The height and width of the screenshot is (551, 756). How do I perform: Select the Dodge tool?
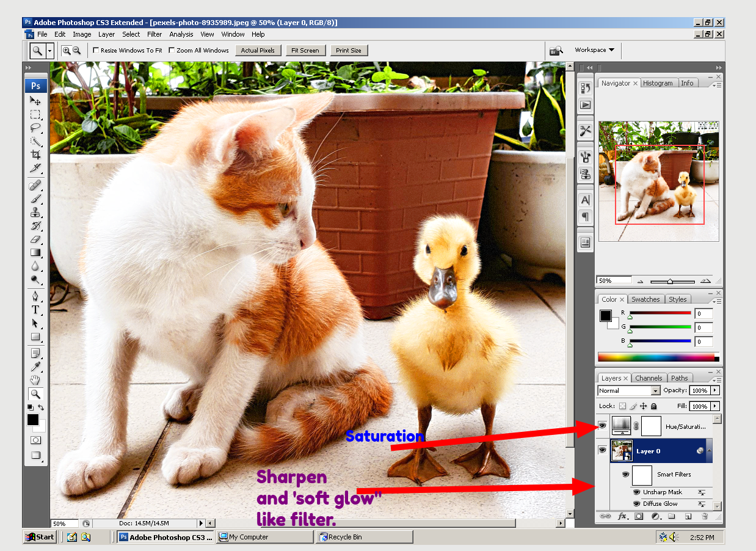pyautogui.click(x=35, y=279)
